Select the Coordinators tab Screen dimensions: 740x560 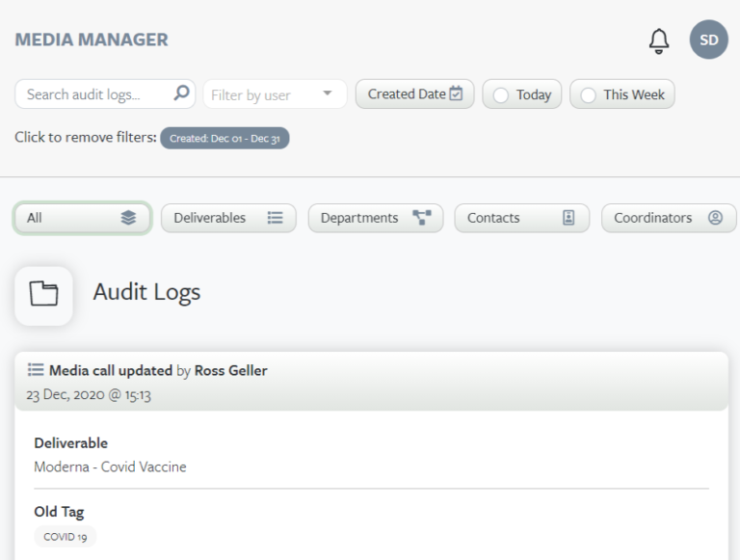pyautogui.click(x=669, y=218)
